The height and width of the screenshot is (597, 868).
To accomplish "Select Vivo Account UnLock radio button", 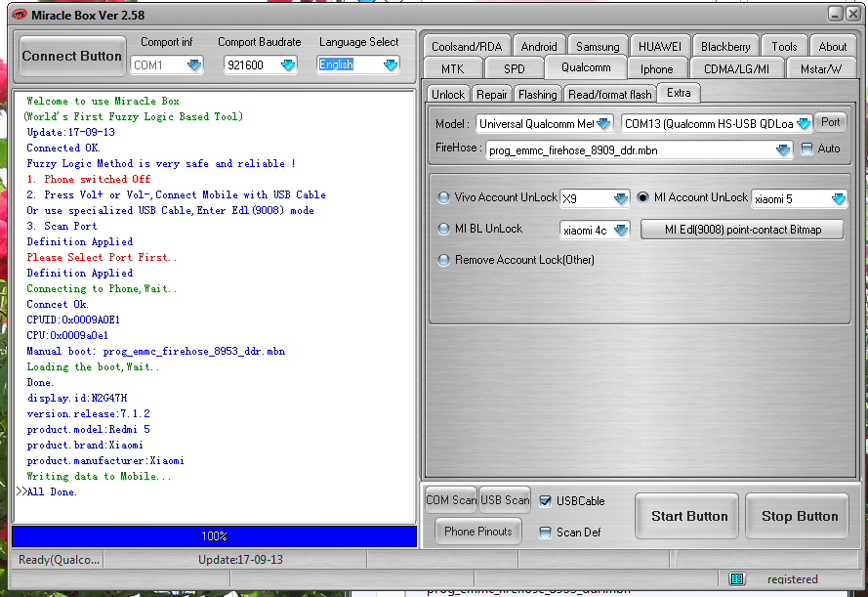I will tap(443, 197).
